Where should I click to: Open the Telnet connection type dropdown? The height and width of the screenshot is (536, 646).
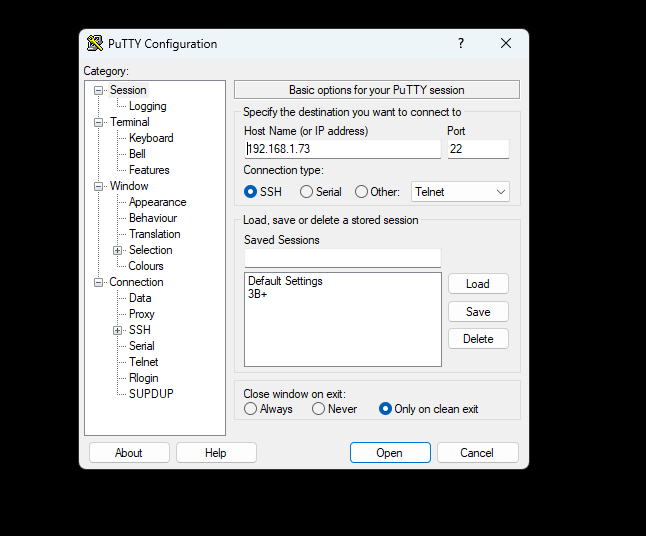pyautogui.click(x=460, y=192)
